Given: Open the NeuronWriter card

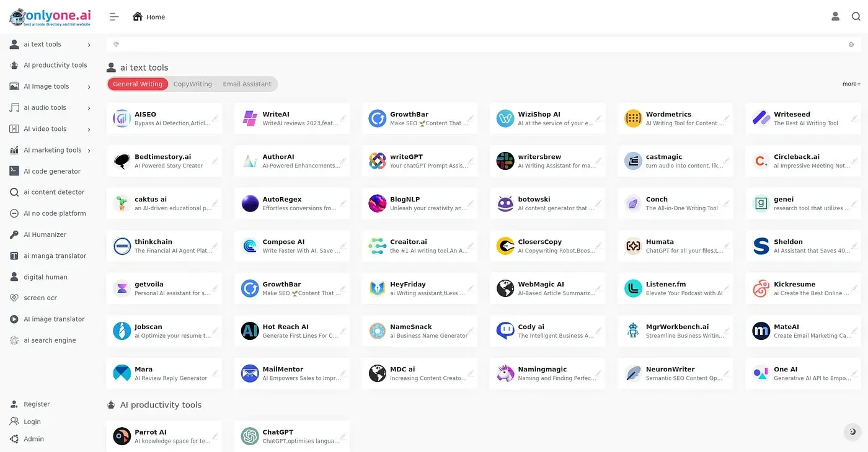Looking at the screenshot, I should (x=675, y=373).
